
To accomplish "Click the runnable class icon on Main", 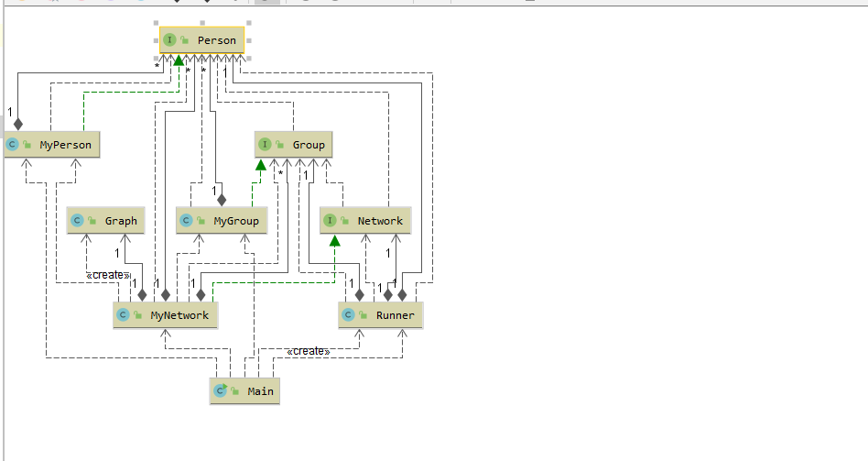I will 221,390.
